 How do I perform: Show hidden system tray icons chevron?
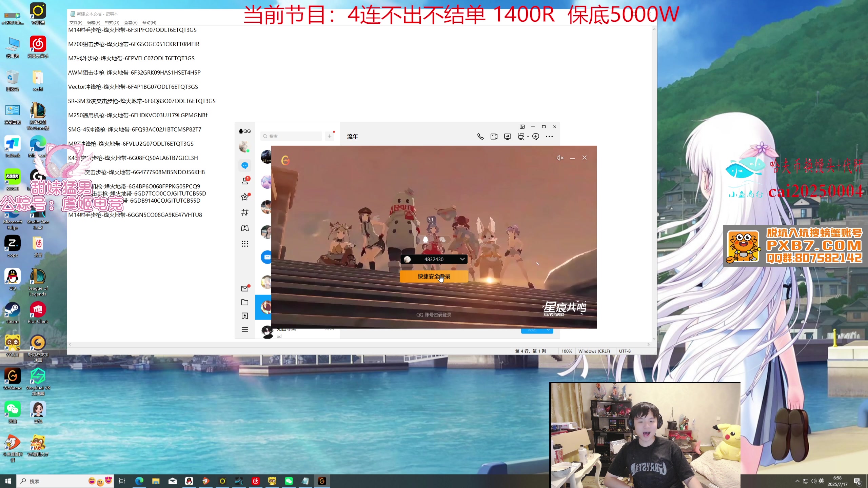(797, 481)
